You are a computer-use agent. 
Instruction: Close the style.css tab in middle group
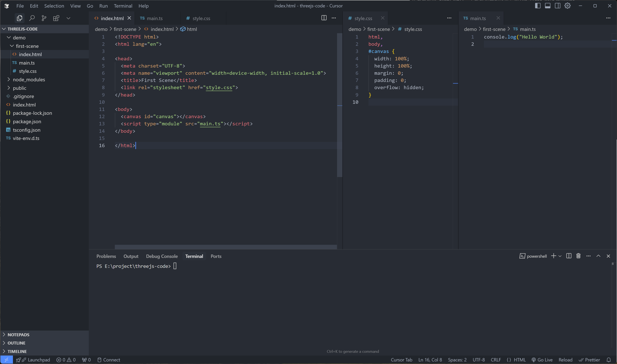tap(382, 18)
